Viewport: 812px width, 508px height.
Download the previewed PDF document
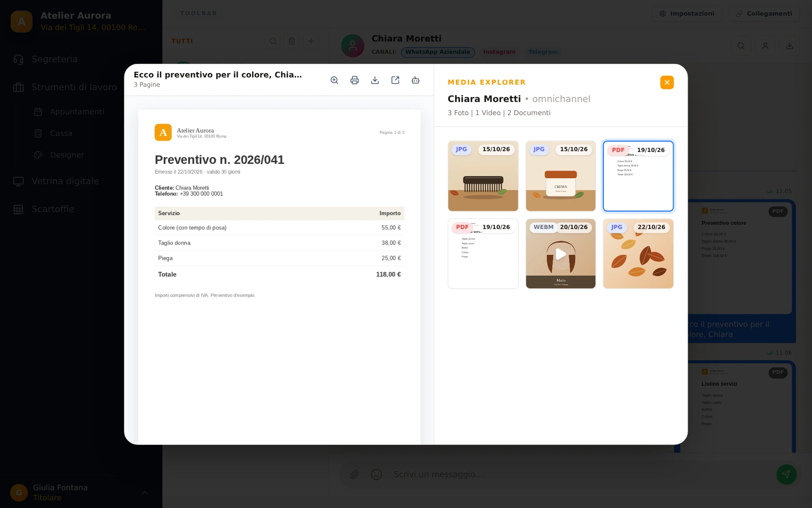tap(375, 80)
